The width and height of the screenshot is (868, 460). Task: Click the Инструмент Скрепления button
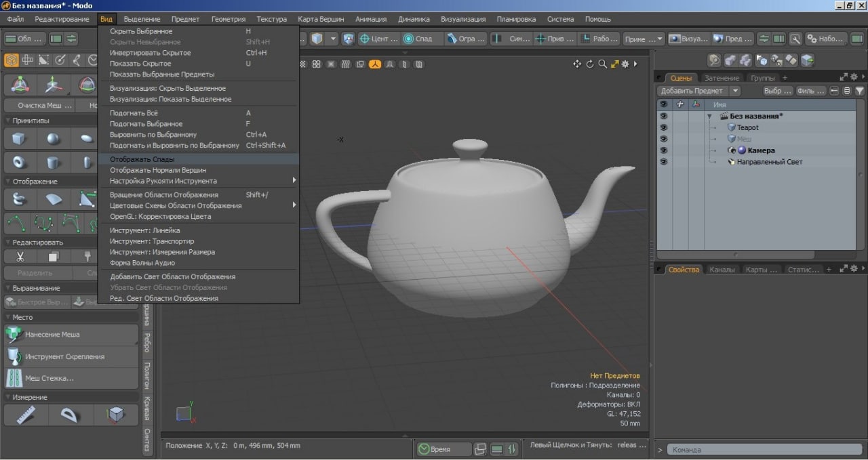[64, 356]
